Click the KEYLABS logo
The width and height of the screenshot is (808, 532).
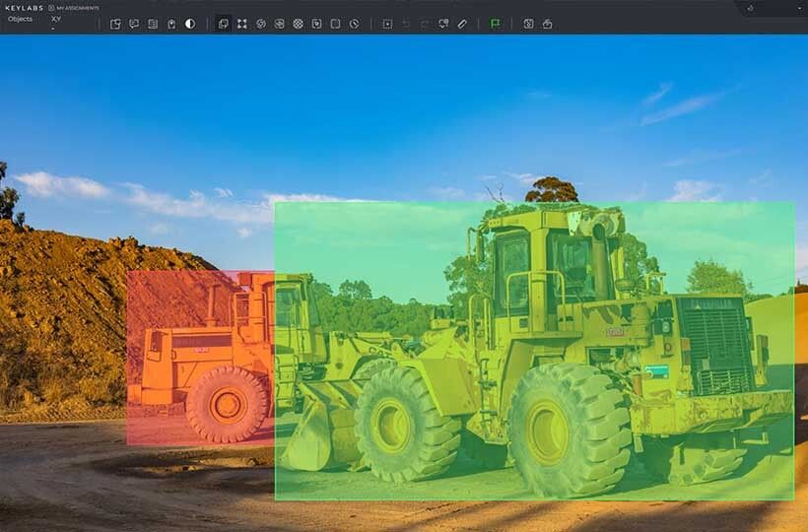tap(22, 7)
